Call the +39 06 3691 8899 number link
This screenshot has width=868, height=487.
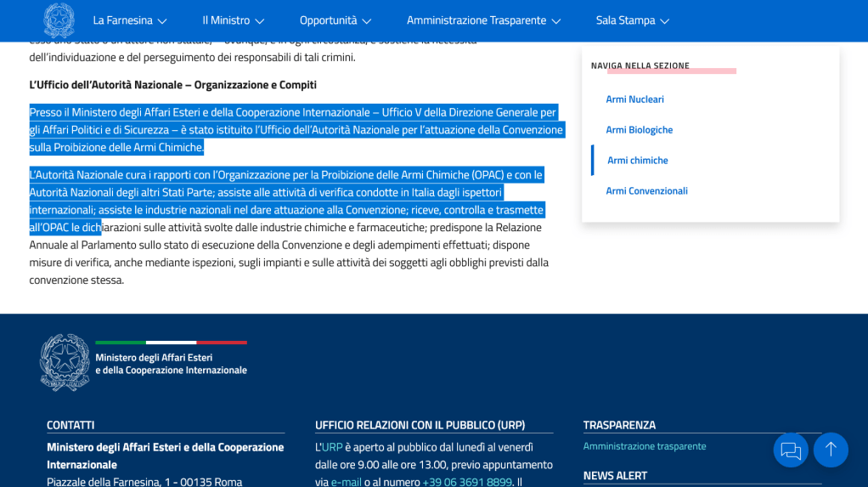[x=467, y=482]
